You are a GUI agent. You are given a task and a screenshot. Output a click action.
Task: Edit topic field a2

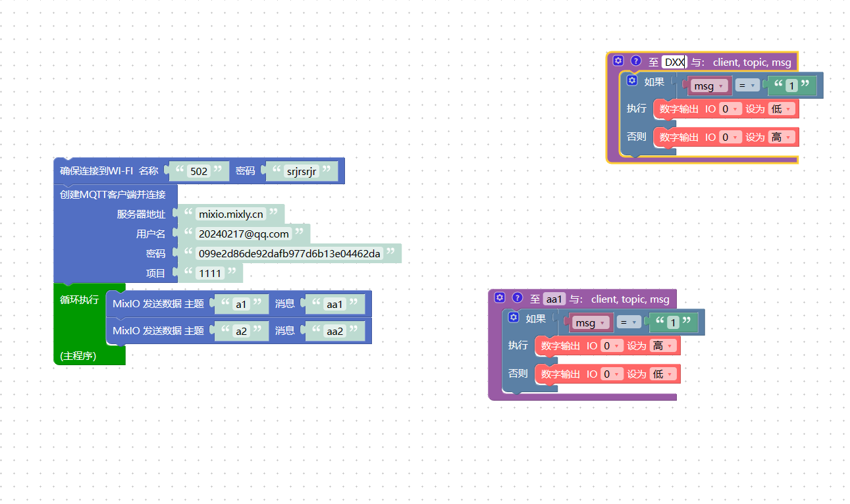(x=241, y=331)
